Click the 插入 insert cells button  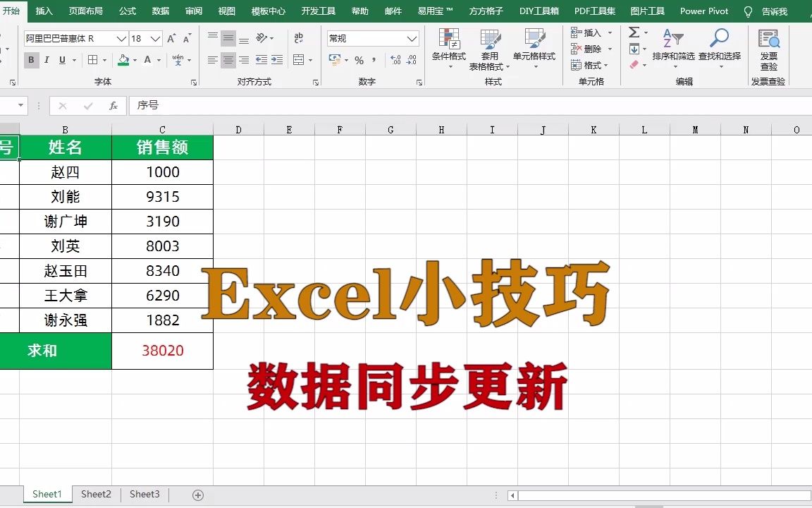point(589,32)
